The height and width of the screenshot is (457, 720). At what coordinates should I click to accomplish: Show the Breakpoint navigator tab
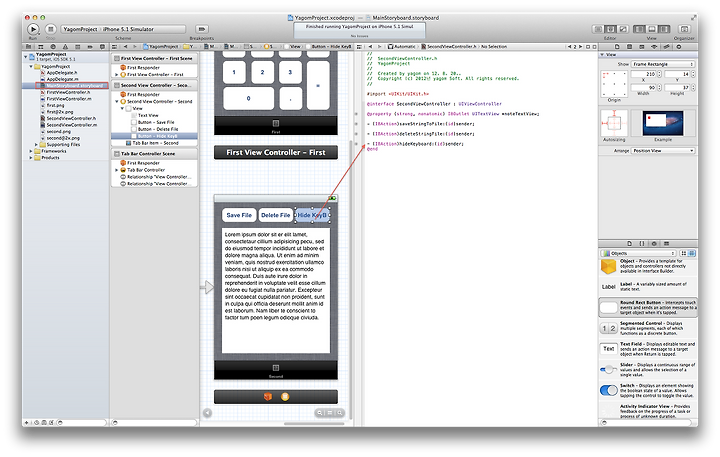pos(90,46)
